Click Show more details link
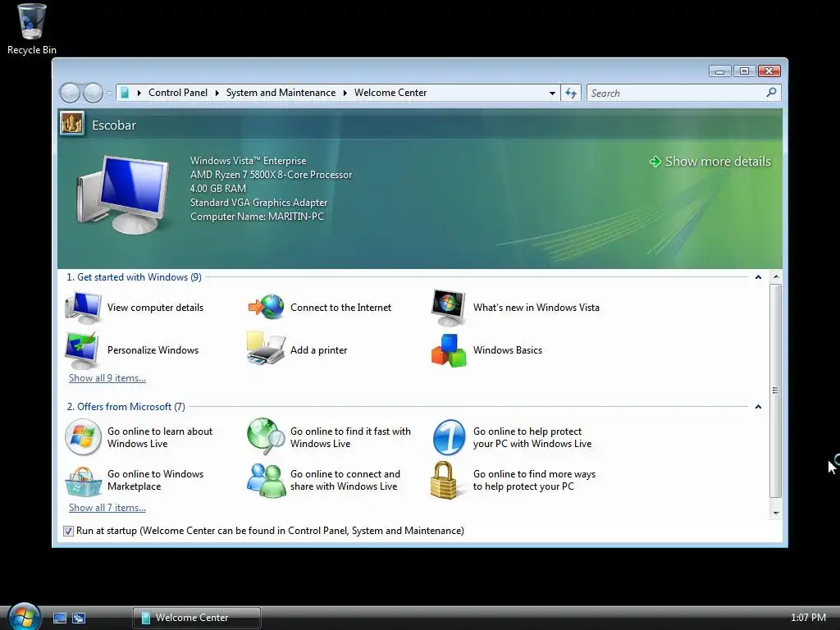 click(x=718, y=162)
